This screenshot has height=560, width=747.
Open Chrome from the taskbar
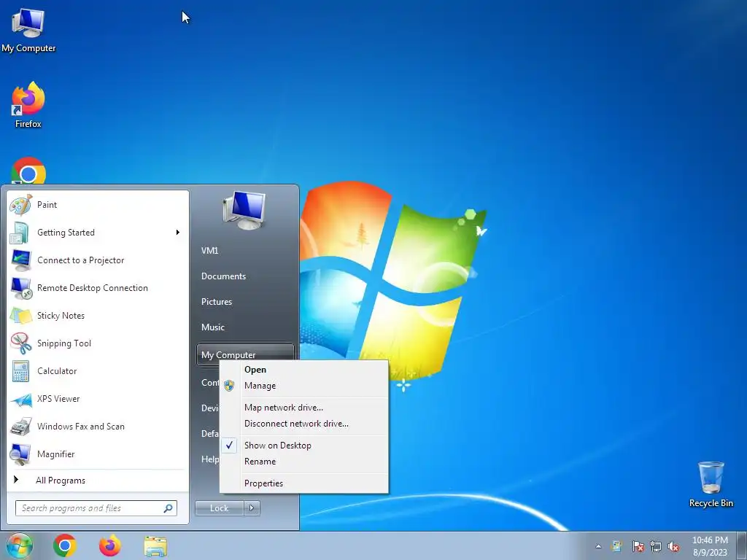click(65, 545)
